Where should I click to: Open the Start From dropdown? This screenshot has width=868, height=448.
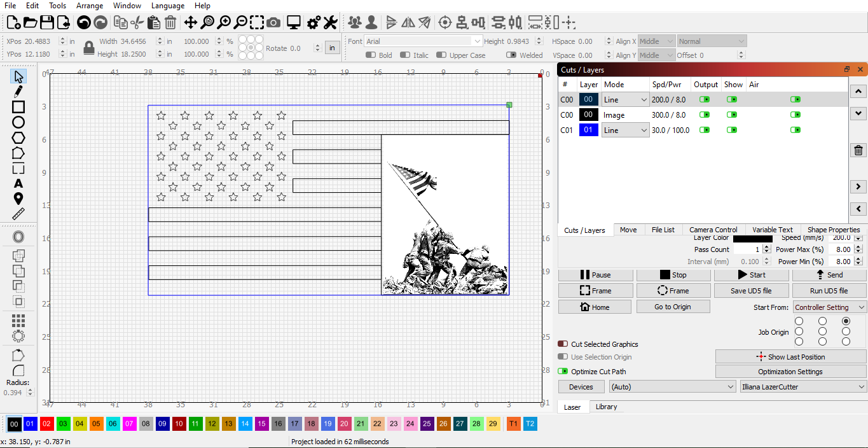[x=830, y=307]
